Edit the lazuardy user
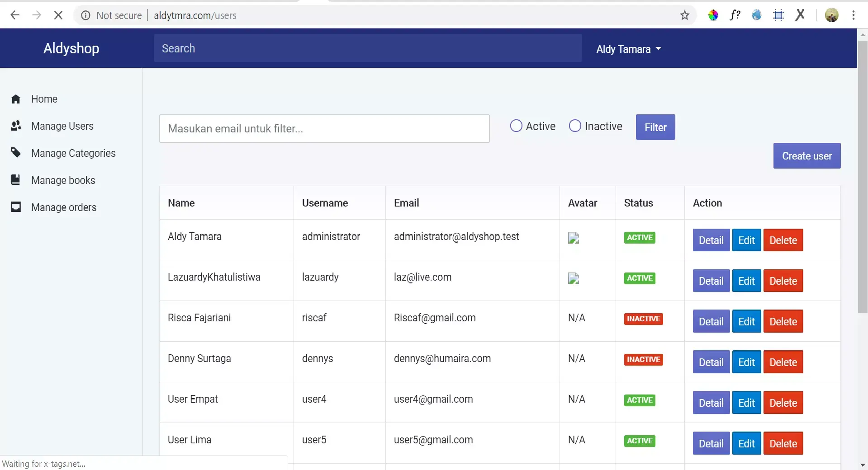This screenshot has height=470, width=868. 746,281
